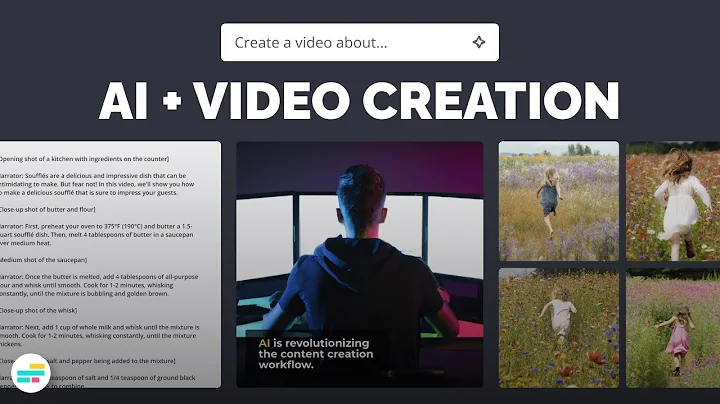Click the "Close-up shot of butter and flour" line
Image resolution: width=720 pixels, height=404 pixels.
[x=47, y=209]
